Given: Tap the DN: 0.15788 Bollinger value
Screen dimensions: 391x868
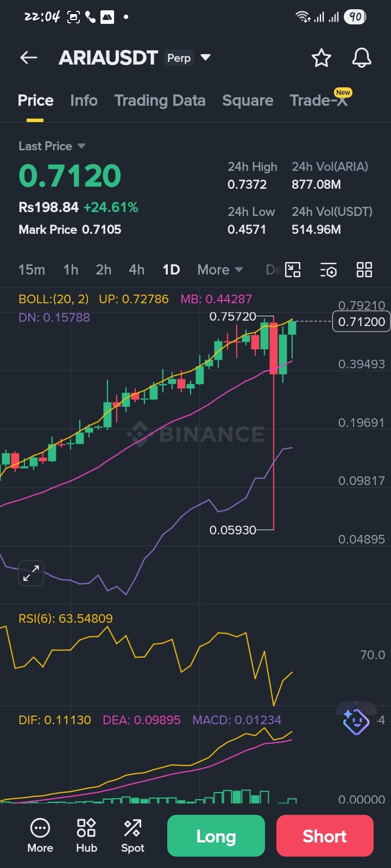Looking at the screenshot, I should click(x=54, y=317).
